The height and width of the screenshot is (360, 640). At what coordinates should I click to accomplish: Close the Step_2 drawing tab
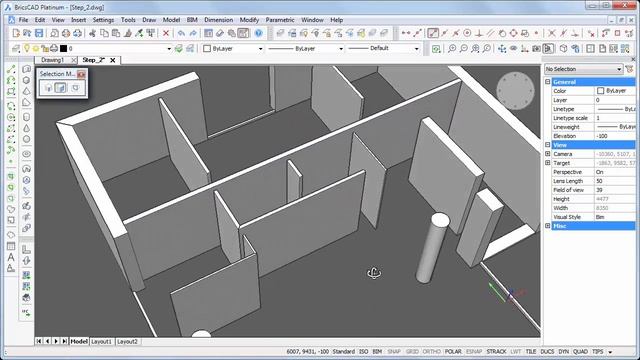tap(113, 60)
